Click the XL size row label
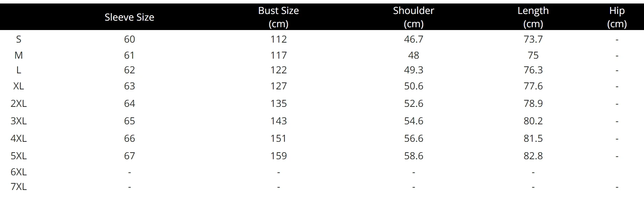The width and height of the screenshot is (644, 198). click(19, 86)
